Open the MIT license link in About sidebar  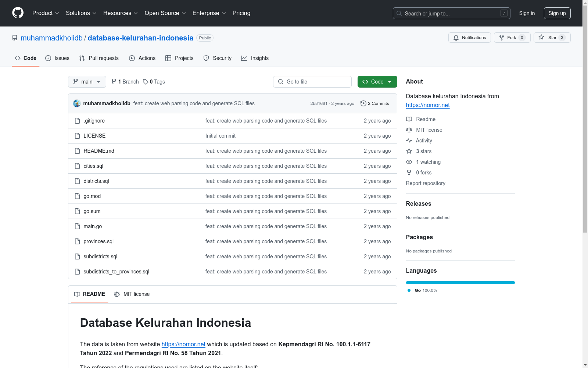[x=424, y=130]
